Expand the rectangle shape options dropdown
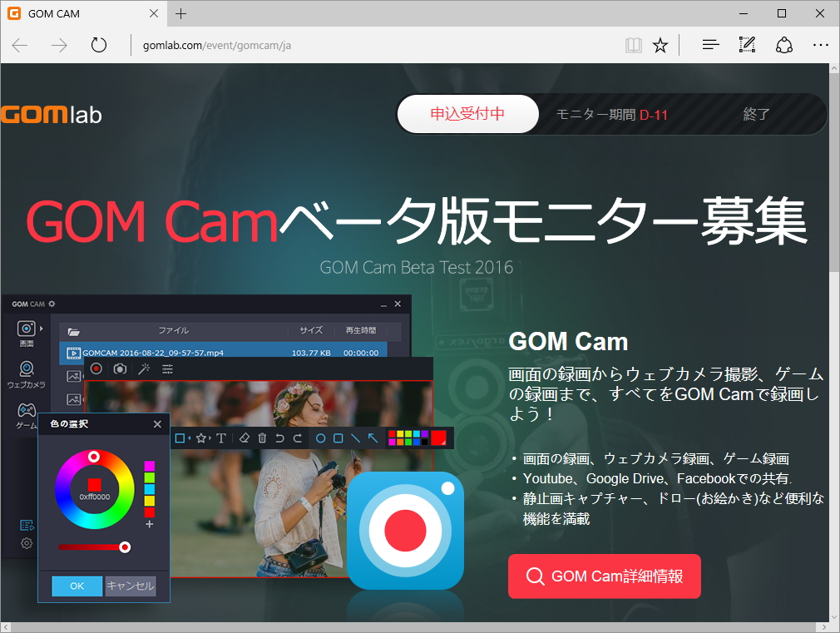Viewport: 840px width, 633px height. [x=190, y=438]
